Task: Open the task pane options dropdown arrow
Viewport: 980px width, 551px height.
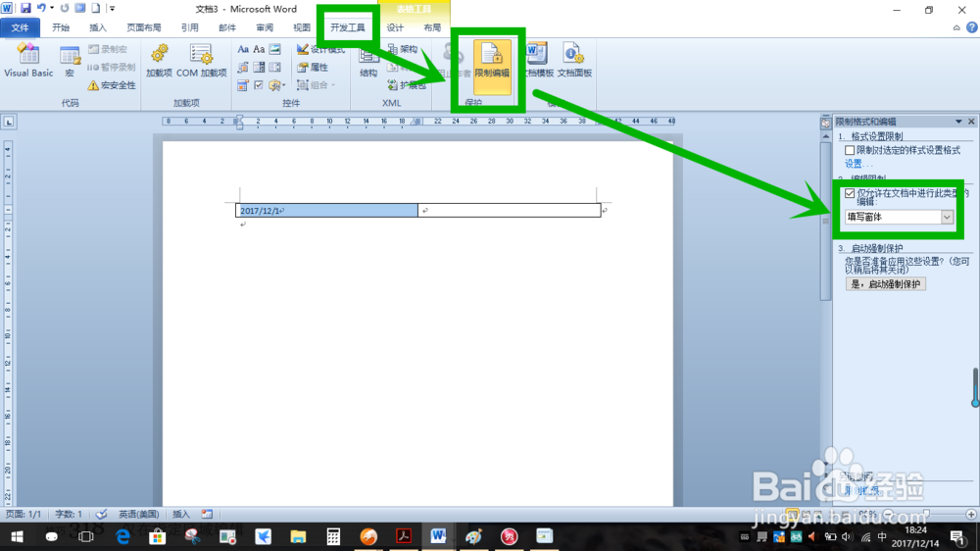Action: 958,122
